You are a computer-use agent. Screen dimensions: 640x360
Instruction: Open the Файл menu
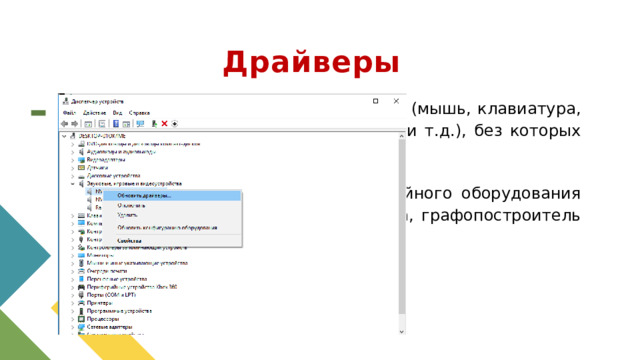point(69,113)
